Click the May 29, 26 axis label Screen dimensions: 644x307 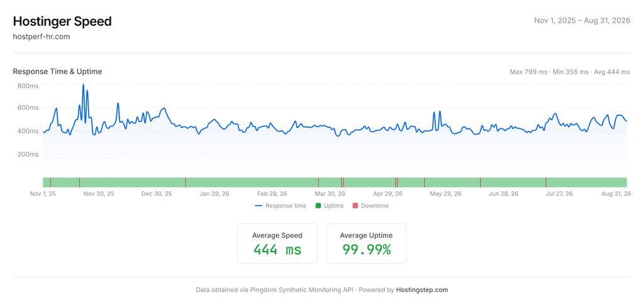(446, 194)
